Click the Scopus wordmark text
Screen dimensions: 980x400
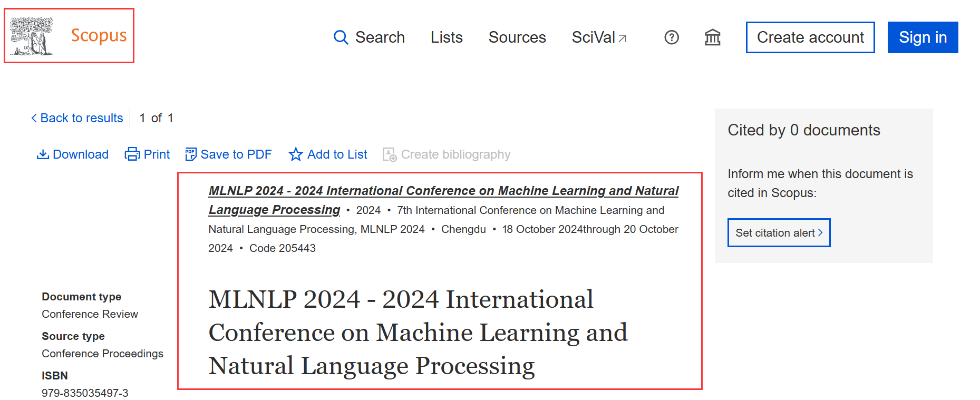coord(99,35)
